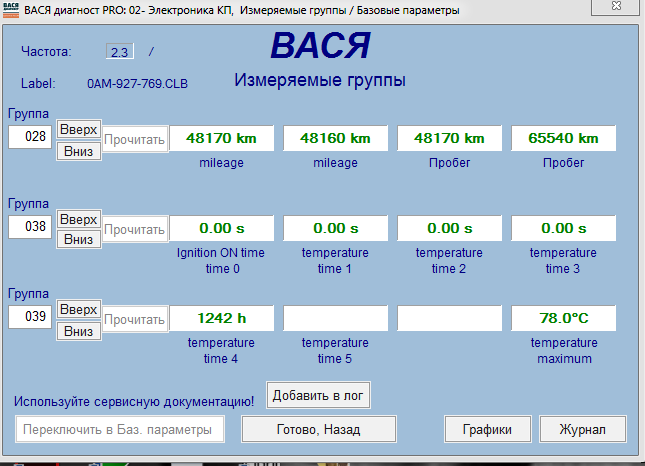Open Журнал button
645x466 pixels.
(582, 429)
